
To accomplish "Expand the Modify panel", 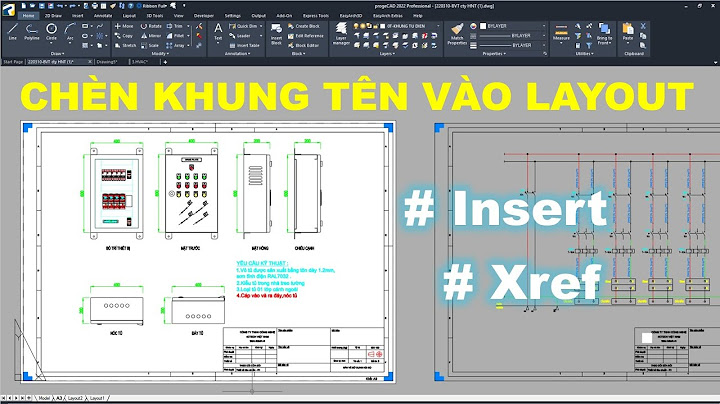I will tap(159, 54).
